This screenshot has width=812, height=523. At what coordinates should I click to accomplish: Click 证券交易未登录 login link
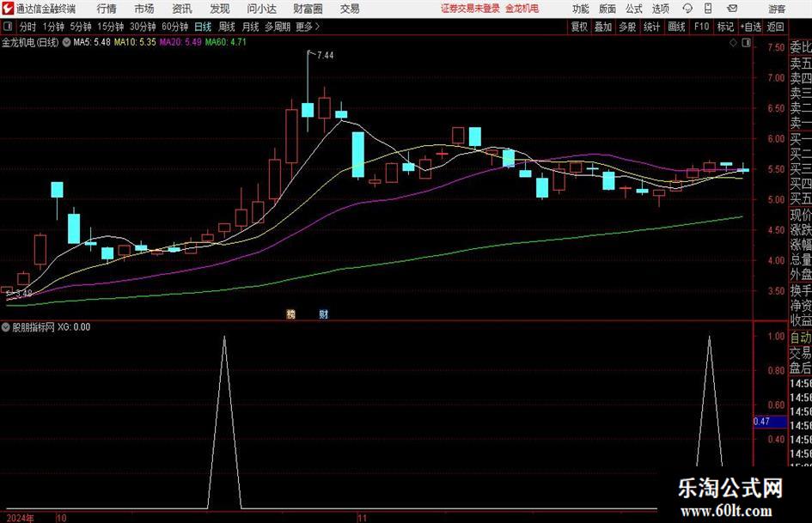tap(470, 9)
